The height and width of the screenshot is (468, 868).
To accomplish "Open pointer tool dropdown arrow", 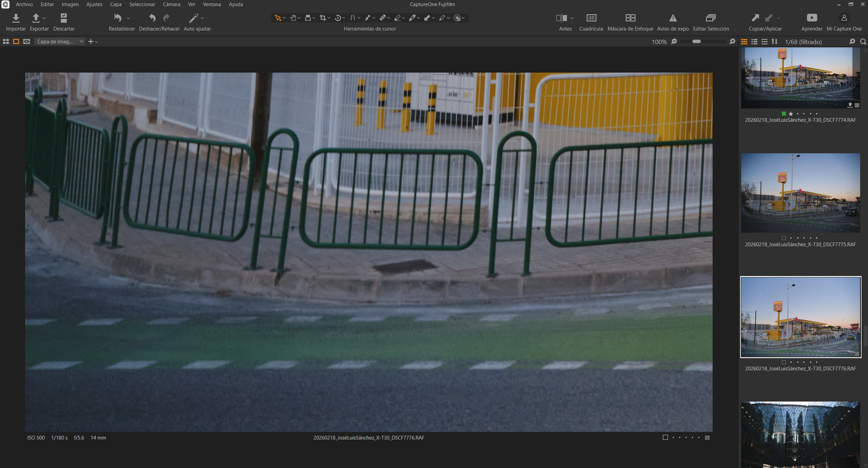I will (284, 18).
